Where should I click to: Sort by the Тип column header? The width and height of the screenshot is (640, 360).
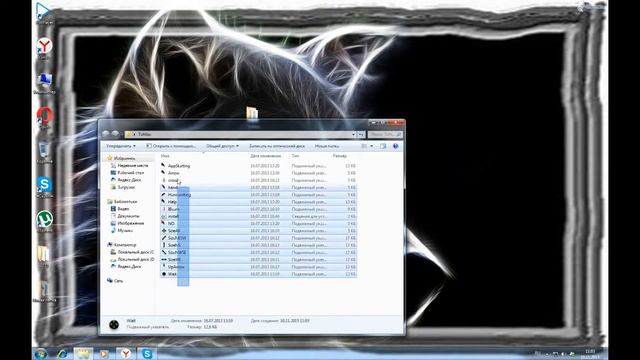[x=295, y=156]
